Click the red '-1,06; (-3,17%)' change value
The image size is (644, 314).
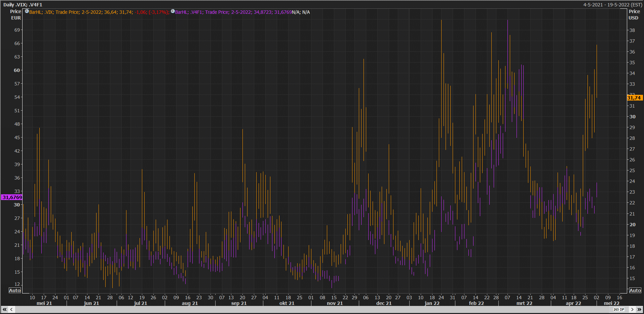[152, 12]
